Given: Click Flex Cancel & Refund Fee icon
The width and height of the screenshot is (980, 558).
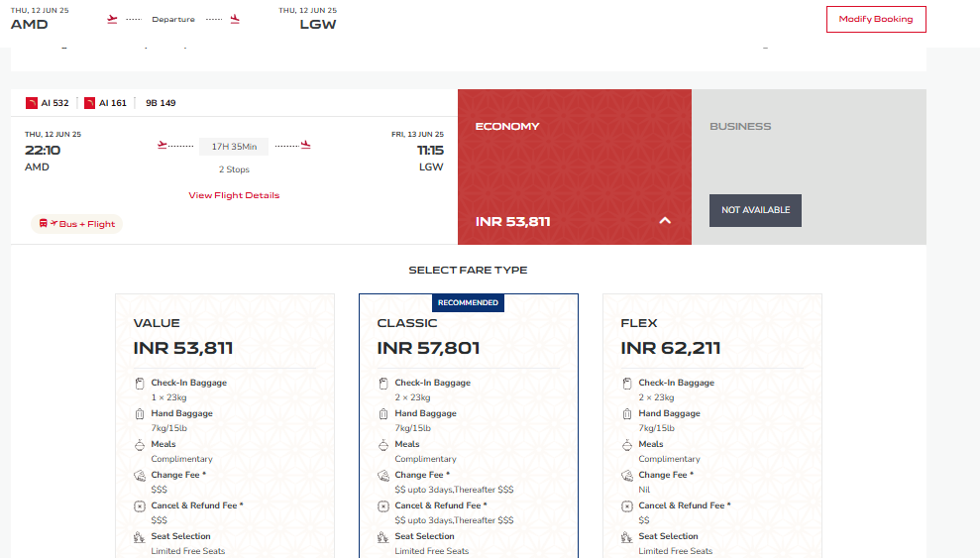Looking at the screenshot, I should click(x=627, y=506).
